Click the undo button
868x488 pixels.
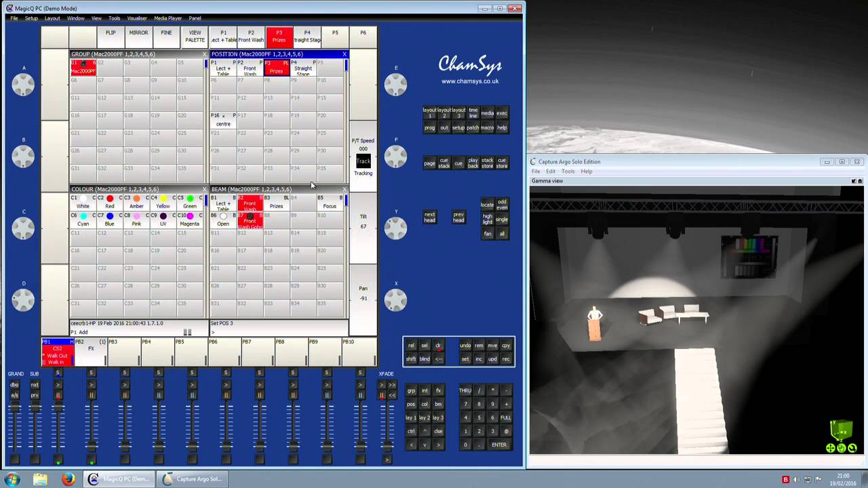pos(465,346)
